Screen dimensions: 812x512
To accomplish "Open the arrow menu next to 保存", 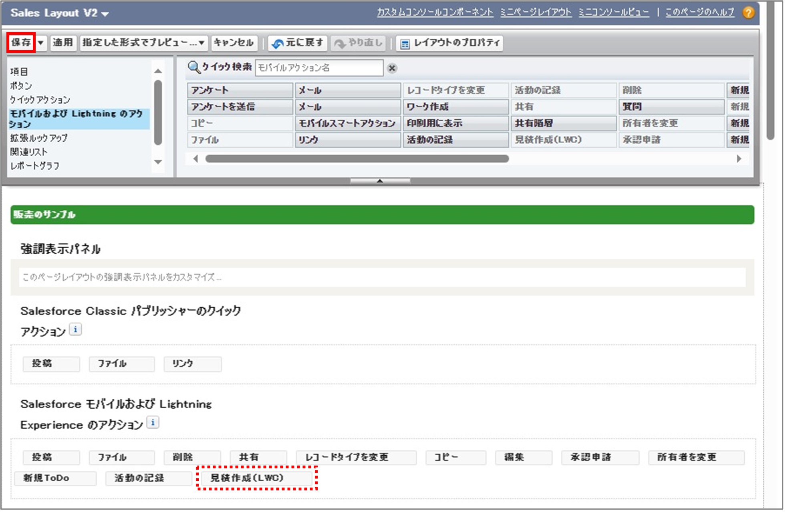I will tap(40, 42).
